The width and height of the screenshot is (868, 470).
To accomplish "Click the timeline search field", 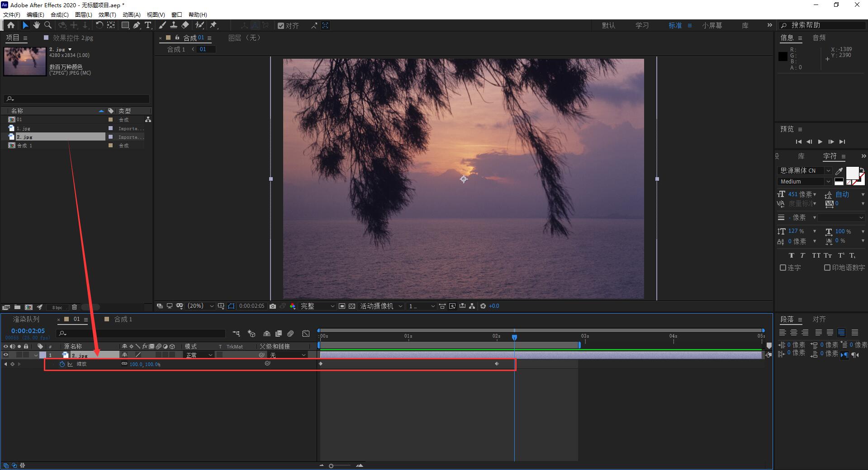I will pos(141,334).
